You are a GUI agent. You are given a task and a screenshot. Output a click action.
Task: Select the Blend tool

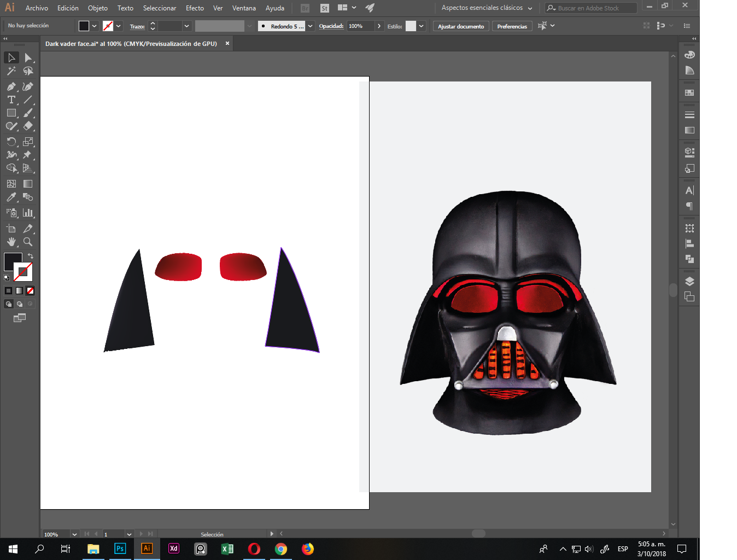click(x=28, y=197)
